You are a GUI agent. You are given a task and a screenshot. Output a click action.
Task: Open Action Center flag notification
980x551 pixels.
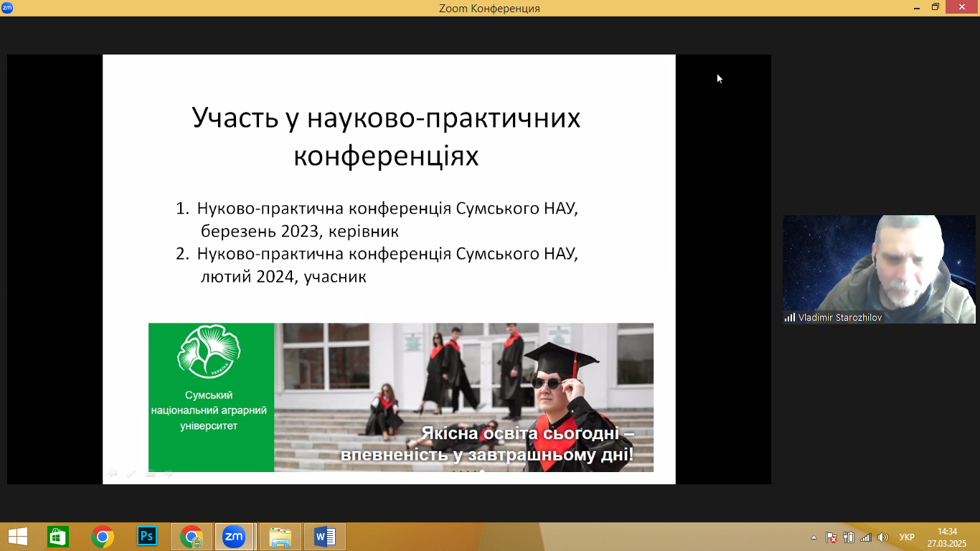coord(831,537)
